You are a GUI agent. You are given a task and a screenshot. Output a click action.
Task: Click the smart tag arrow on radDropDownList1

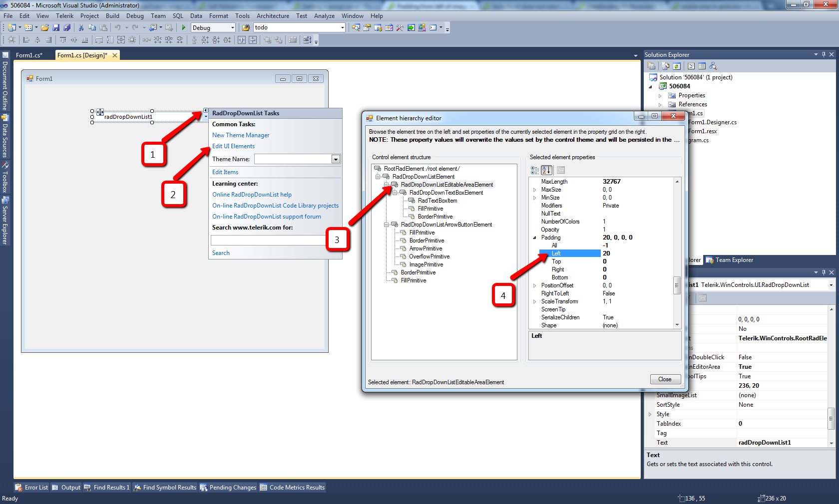pyautogui.click(x=205, y=110)
